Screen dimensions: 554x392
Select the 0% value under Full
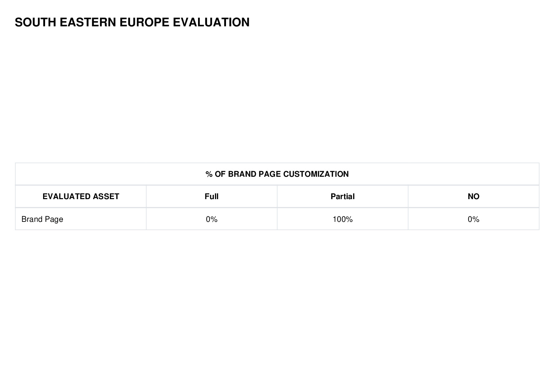212,219
